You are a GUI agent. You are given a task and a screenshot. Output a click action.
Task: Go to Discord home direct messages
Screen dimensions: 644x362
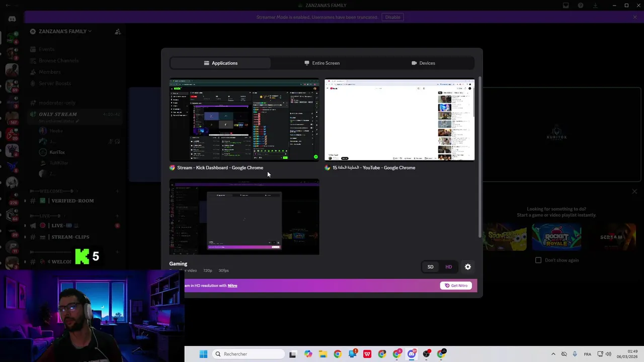12,19
